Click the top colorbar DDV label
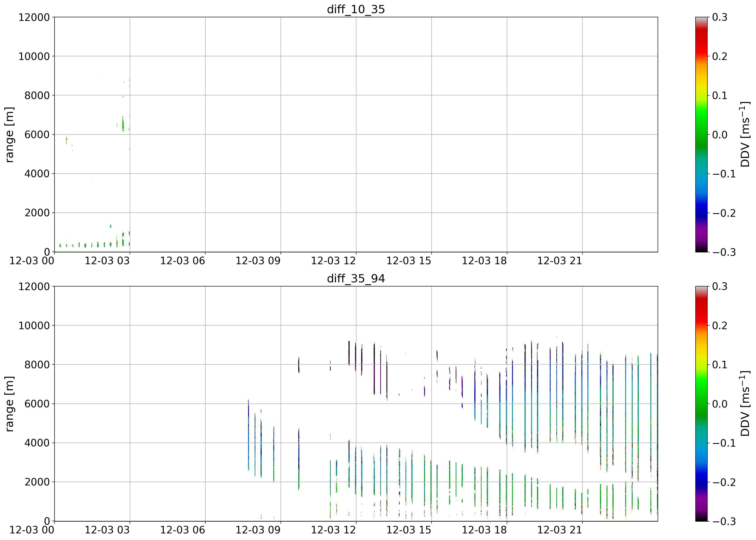Image resolution: width=756 pixels, height=540 pixels. pyautogui.click(x=745, y=135)
